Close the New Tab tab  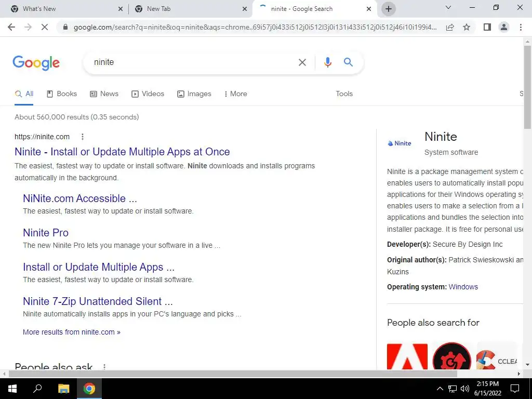(x=245, y=9)
